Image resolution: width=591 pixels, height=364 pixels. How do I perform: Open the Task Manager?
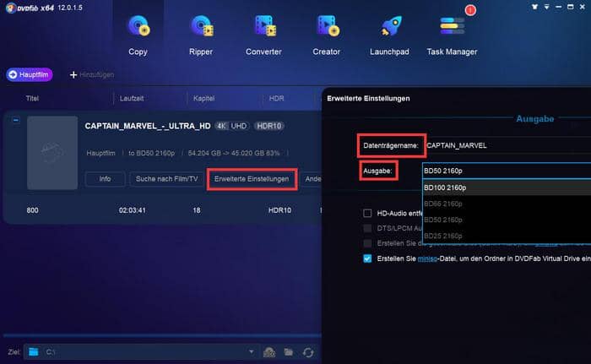pos(452,35)
